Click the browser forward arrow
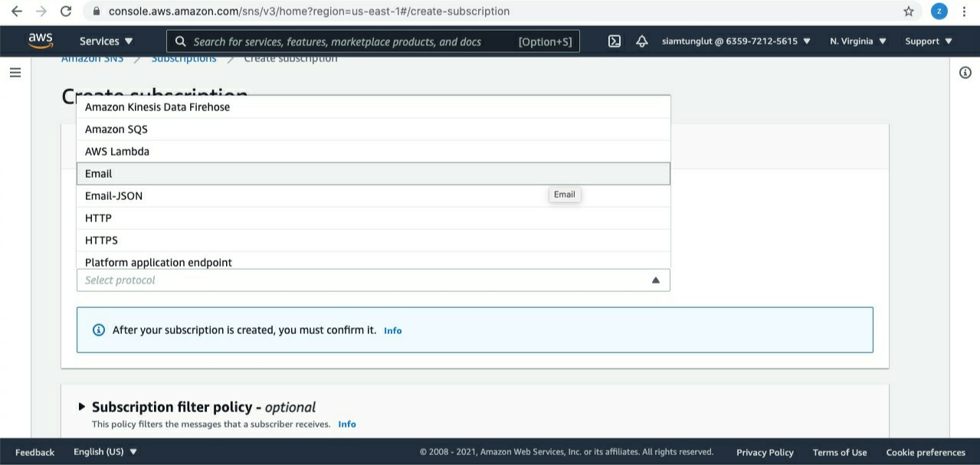 pos(41,11)
